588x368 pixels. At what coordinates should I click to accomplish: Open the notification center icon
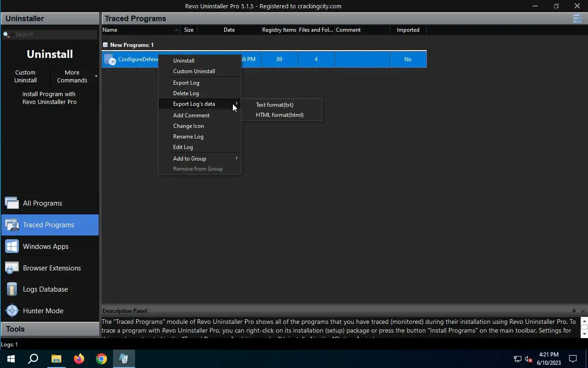pos(573,359)
